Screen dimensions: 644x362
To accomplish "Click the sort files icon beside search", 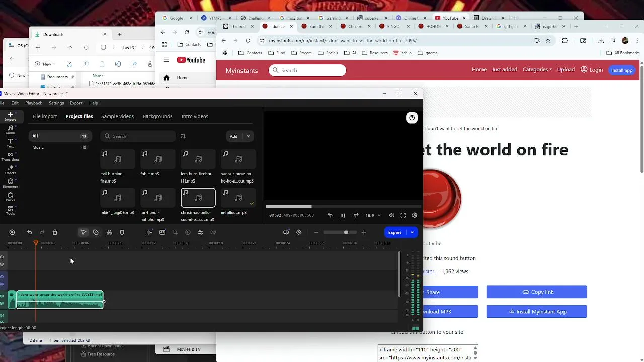I will point(183,136).
